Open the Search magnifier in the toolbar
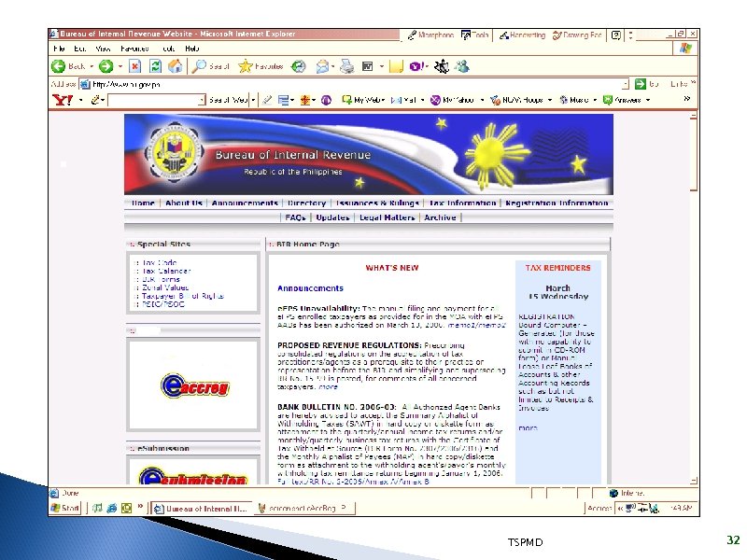The image size is (747, 560). (x=199, y=66)
